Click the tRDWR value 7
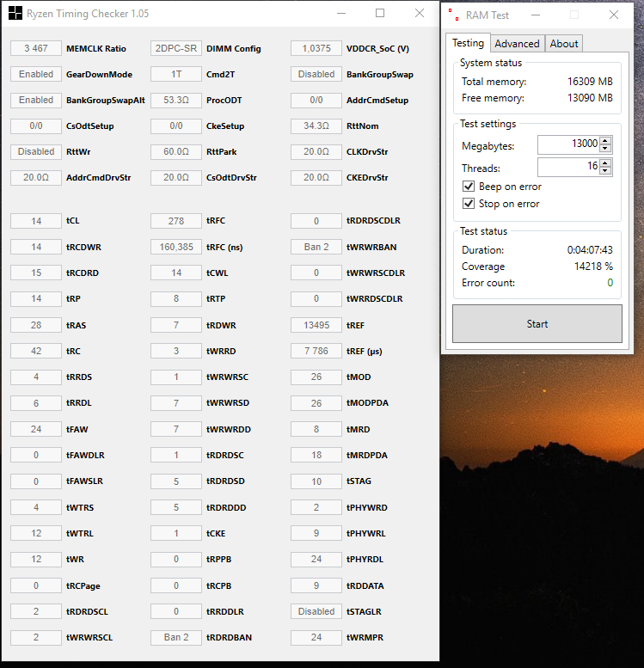 click(x=176, y=325)
